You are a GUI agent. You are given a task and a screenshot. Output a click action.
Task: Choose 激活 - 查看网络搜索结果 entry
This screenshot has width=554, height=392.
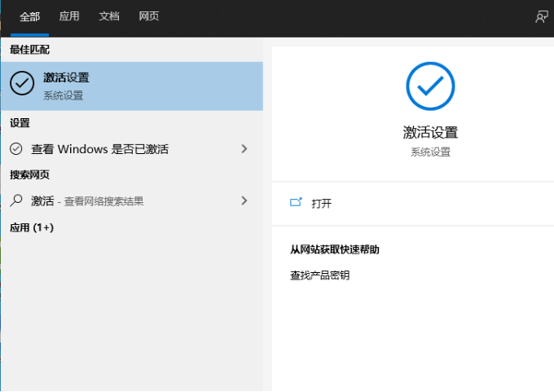[87, 200]
